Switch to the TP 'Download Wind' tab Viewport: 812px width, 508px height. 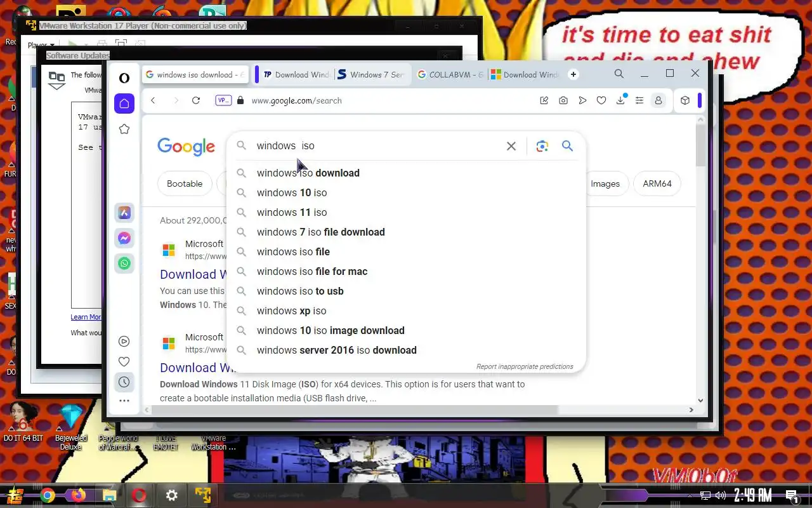pyautogui.click(x=297, y=74)
